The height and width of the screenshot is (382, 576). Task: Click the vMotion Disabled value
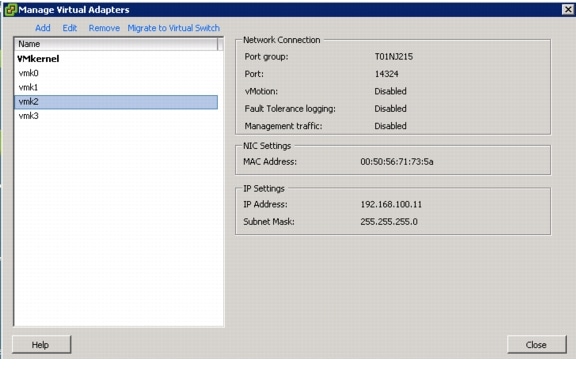pyautogui.click(x=390, y=91)
